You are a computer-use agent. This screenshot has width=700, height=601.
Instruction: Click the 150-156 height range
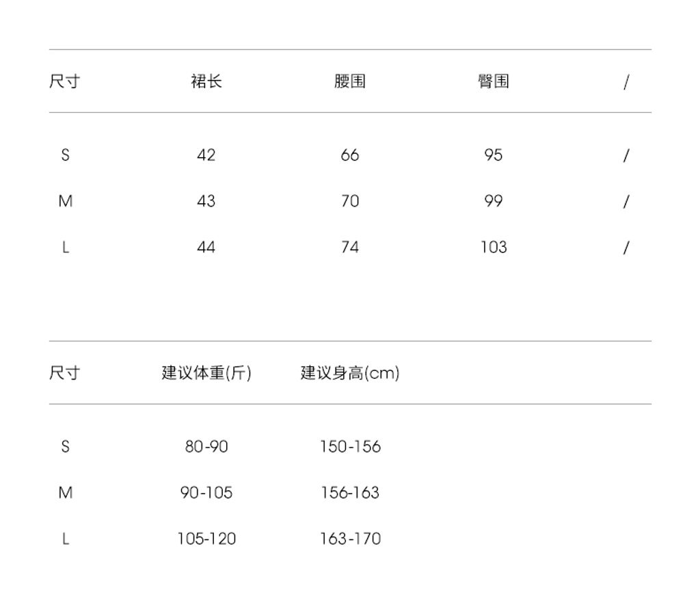(x=350, y=446)
